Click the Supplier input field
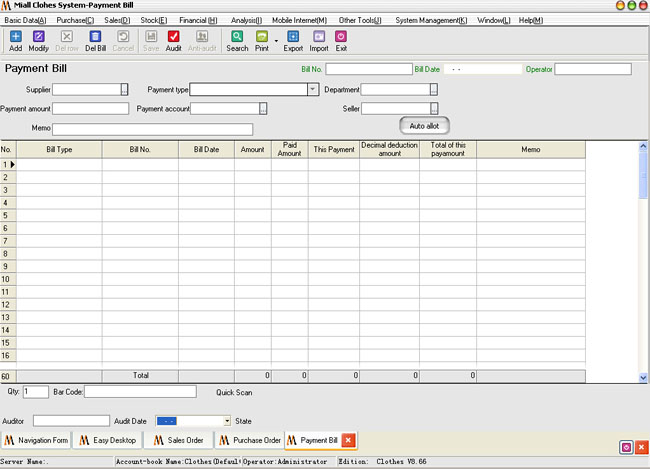This screenshot has width=650, height=469. tap(87, 90)
